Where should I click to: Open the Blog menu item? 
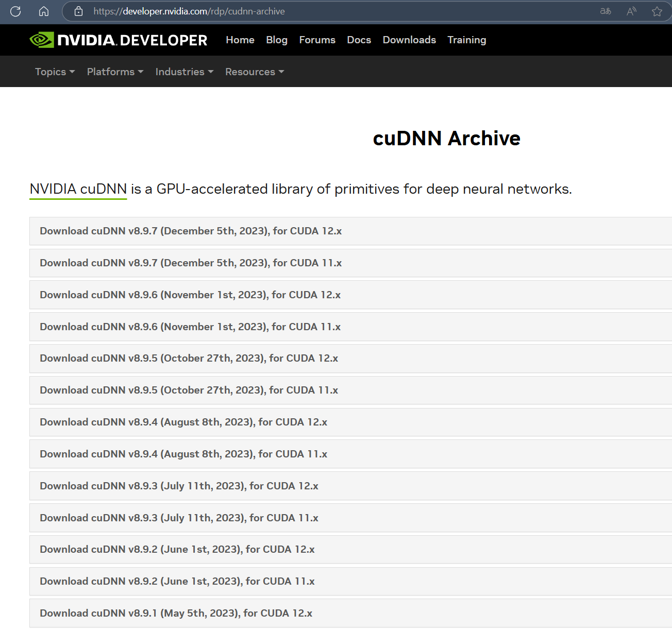click(277, 40)
